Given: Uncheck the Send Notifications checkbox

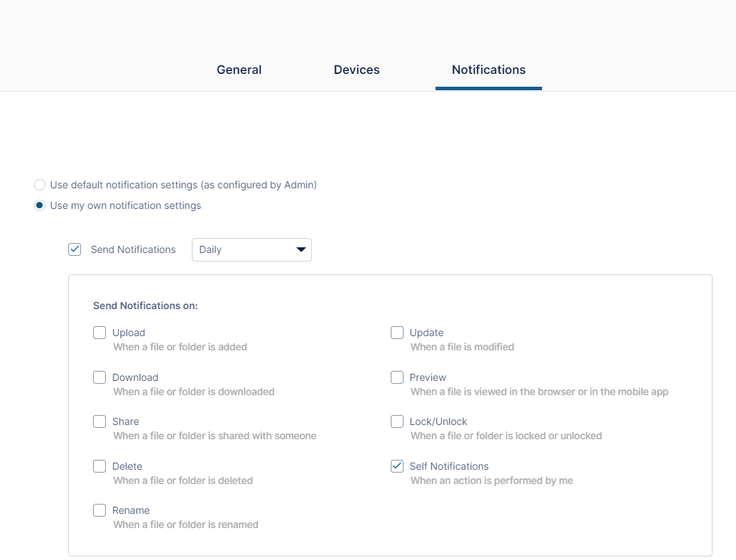Looking at the screenshot, I should [x=75, y=249].
